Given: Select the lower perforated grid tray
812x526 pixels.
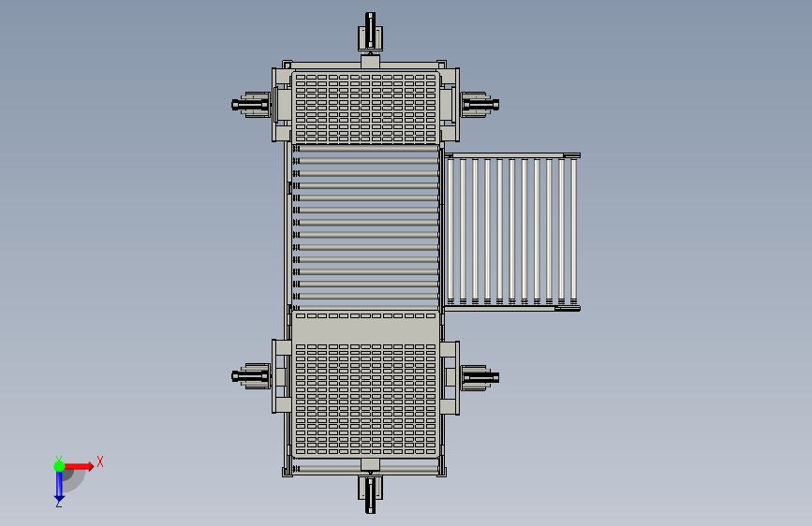Looking at the screenshot, I should click(365, 384).
